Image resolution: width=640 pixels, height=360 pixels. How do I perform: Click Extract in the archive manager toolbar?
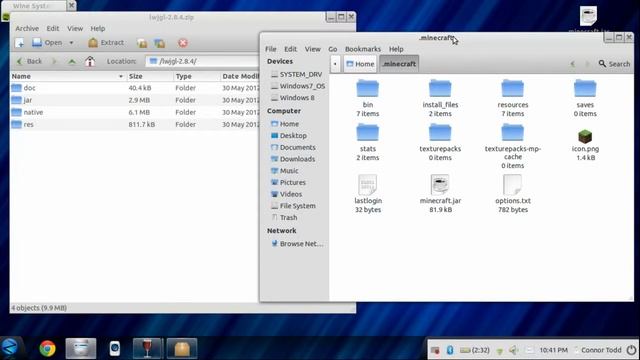[x=106, y=42]
